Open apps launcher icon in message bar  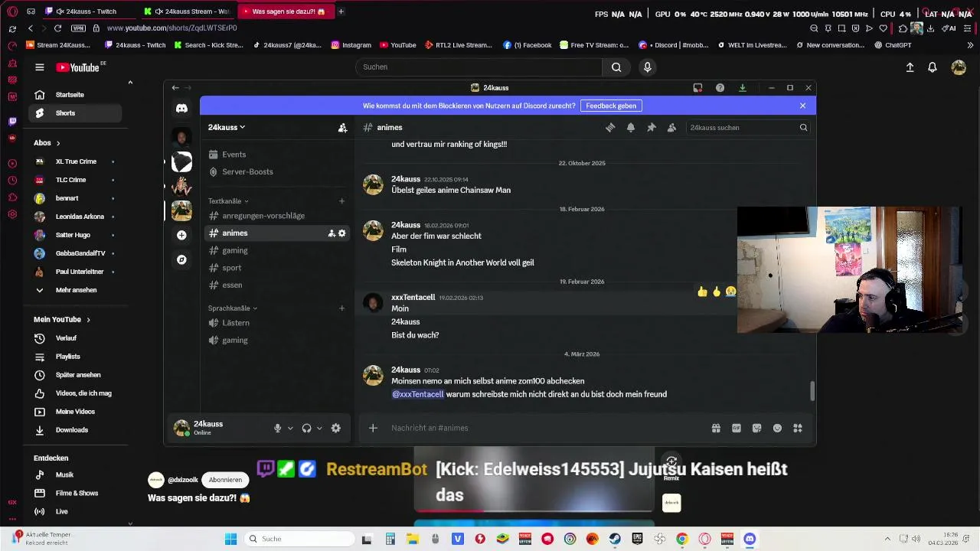[798, 429]
